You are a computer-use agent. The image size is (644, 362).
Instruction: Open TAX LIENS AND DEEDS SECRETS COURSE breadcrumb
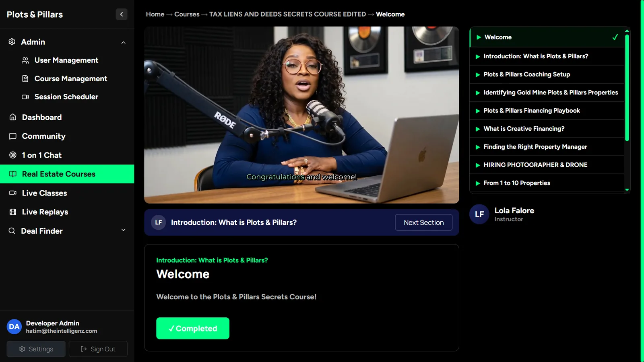pos(287,14)
